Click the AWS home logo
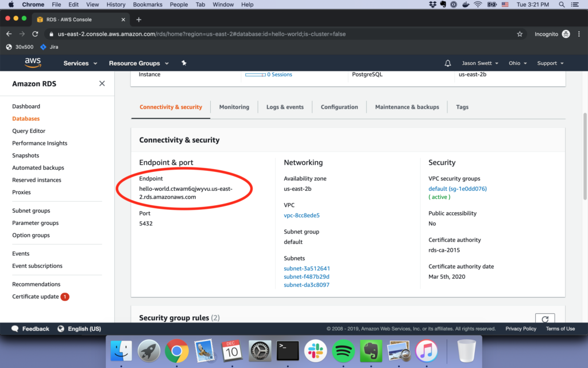Image resolution: width=588 pixels, height=368 pixels. click(x=33, y=63)
